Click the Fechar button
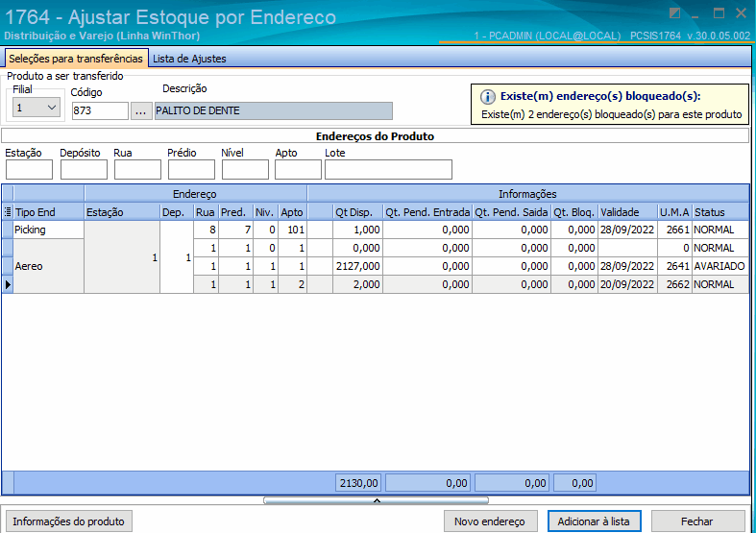This screenshot has height=533, width=756. tap(697, 521)
